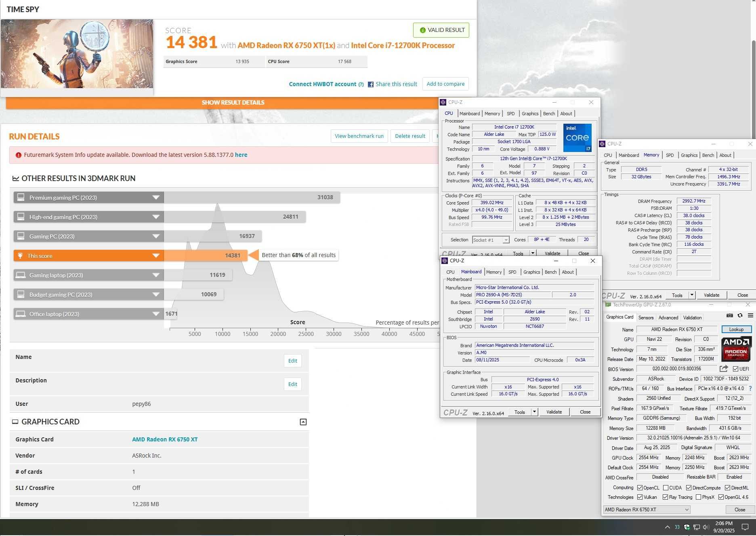Expand the Gaming PC (2023) row

pyautogui.click(x=155, y=236)
